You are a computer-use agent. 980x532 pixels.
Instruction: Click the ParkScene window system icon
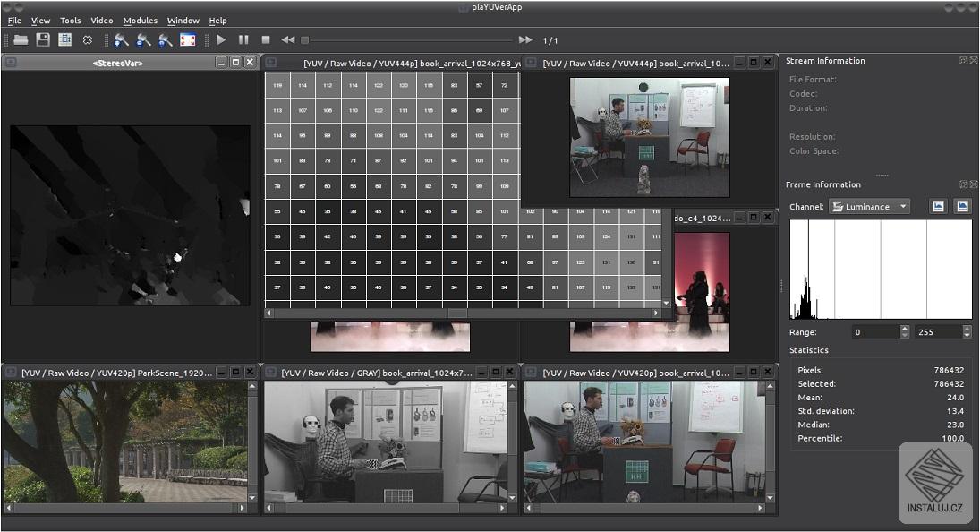[11, 373]
